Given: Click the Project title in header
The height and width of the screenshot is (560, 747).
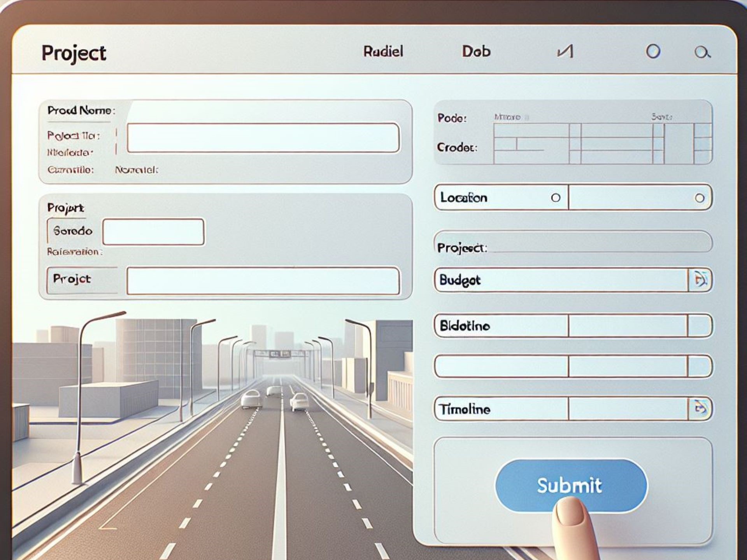Looking at the screenshot, I should [x=74, y=53].
